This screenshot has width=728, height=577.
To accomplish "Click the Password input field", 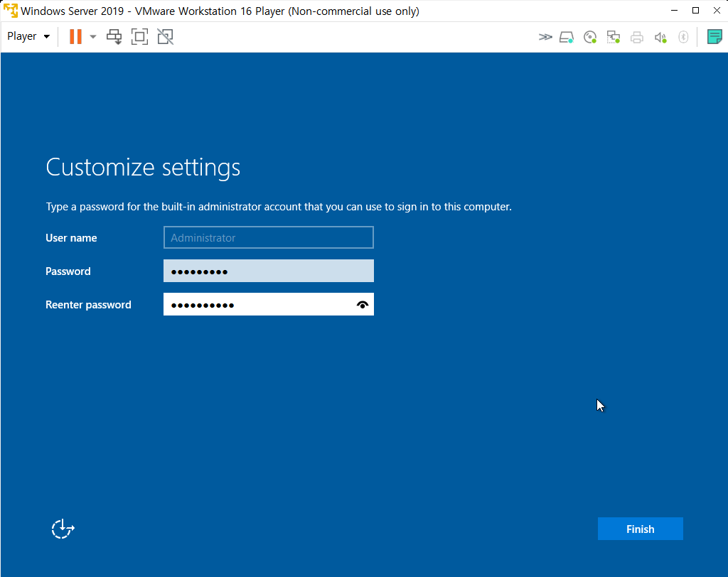I will pyautogui.click(x=268, y=271).
